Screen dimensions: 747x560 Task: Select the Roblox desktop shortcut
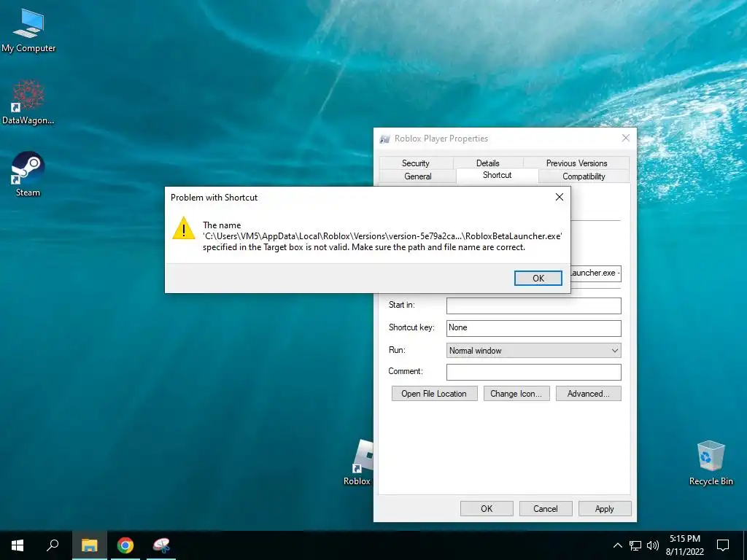pos(358,462)
